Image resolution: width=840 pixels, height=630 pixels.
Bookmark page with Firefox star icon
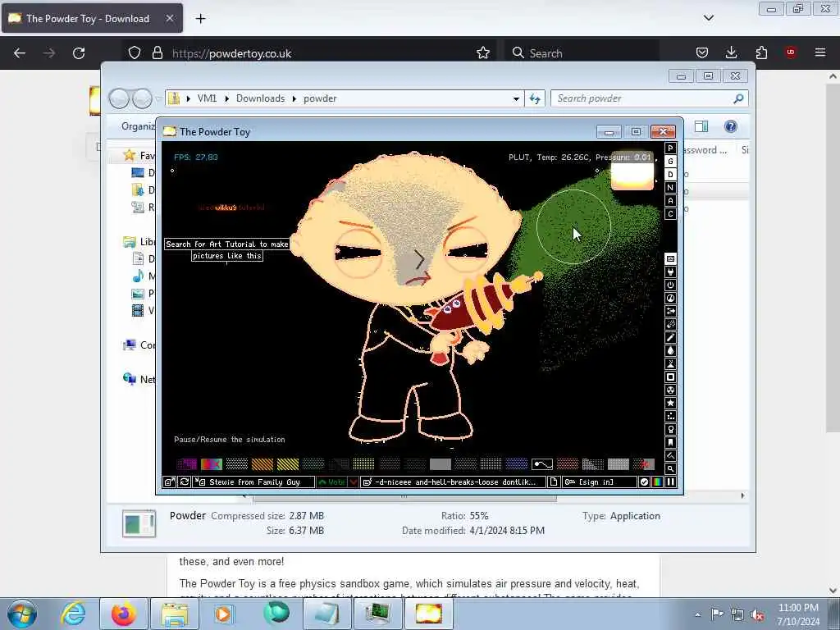tap(483, 52)
